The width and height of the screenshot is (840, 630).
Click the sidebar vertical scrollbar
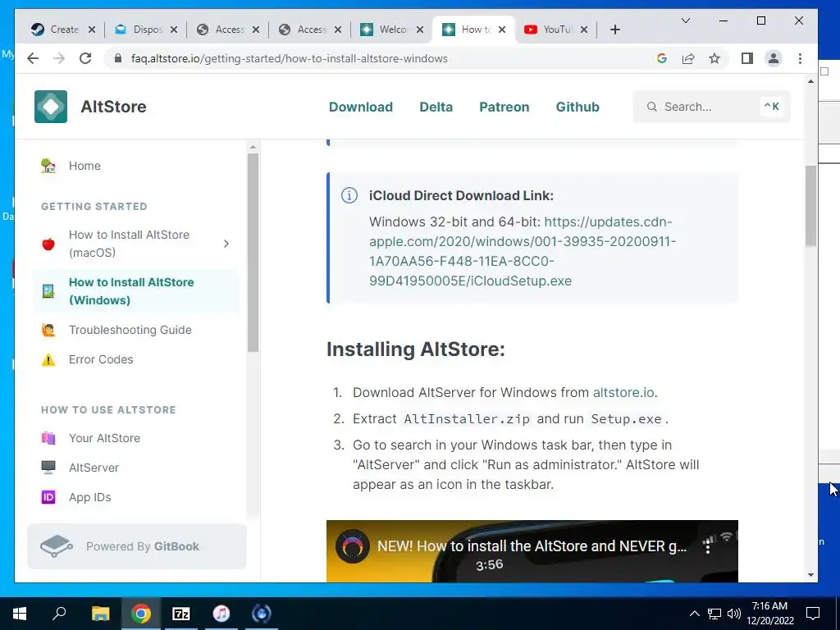(x=253, y=253)
